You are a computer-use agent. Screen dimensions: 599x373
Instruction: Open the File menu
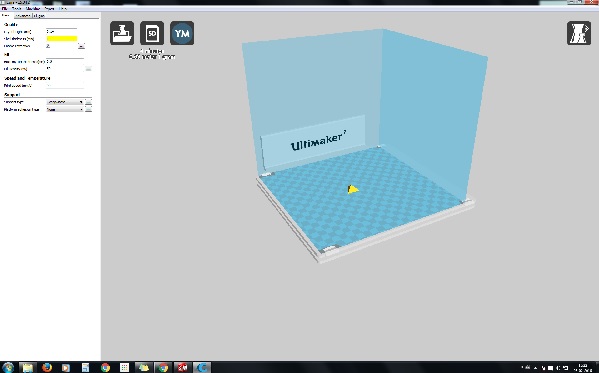5,8
